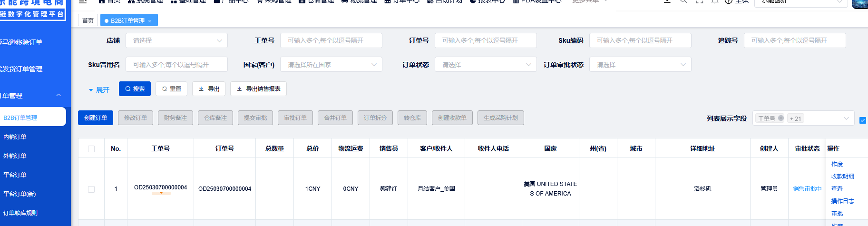Click the search button with magnifier icon
The image size is (868, 226).
pyautogui.click(x=135, y=89)
